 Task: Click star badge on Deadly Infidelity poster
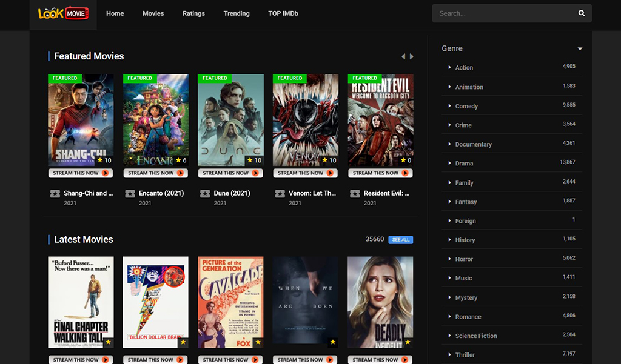point(408,342)
